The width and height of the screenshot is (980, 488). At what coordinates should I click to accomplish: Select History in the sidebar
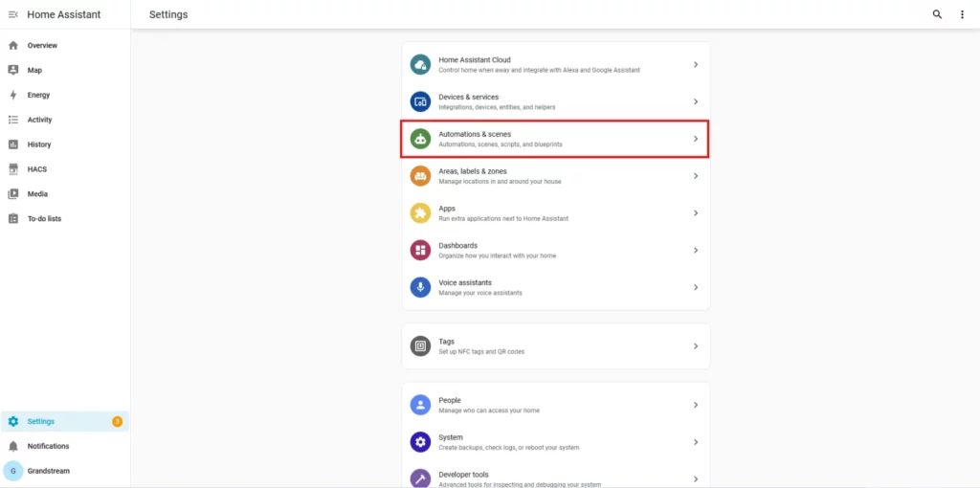[x=65, y=144]
